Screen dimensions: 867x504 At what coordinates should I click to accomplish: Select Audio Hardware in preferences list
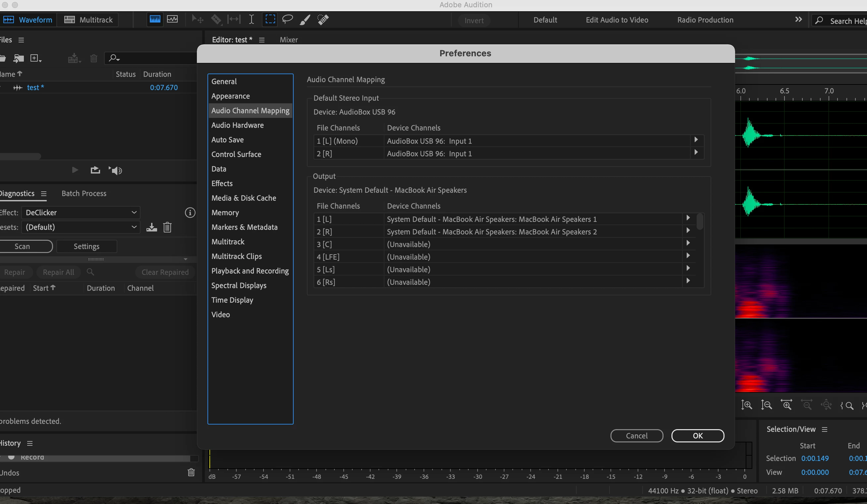(237, 125)
